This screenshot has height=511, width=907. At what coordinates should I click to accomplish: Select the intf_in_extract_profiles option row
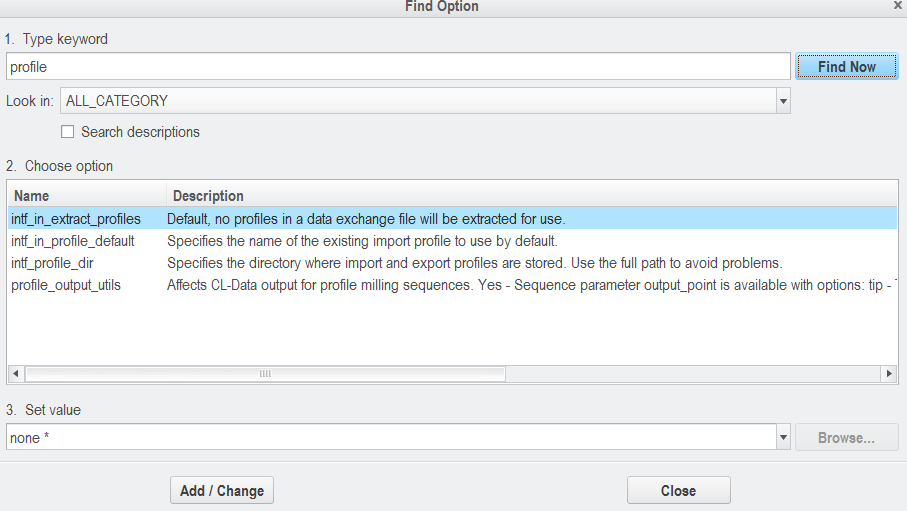76,218
